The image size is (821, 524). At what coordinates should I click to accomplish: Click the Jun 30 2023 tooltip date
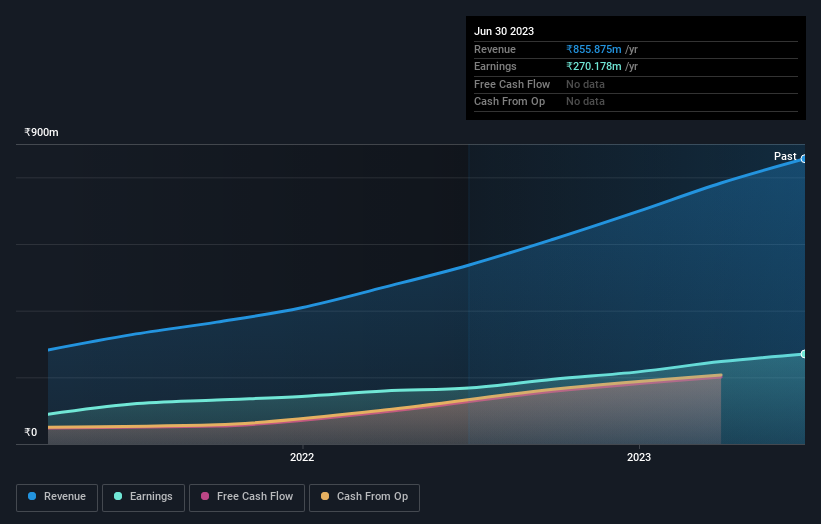[x=504, y=31]
